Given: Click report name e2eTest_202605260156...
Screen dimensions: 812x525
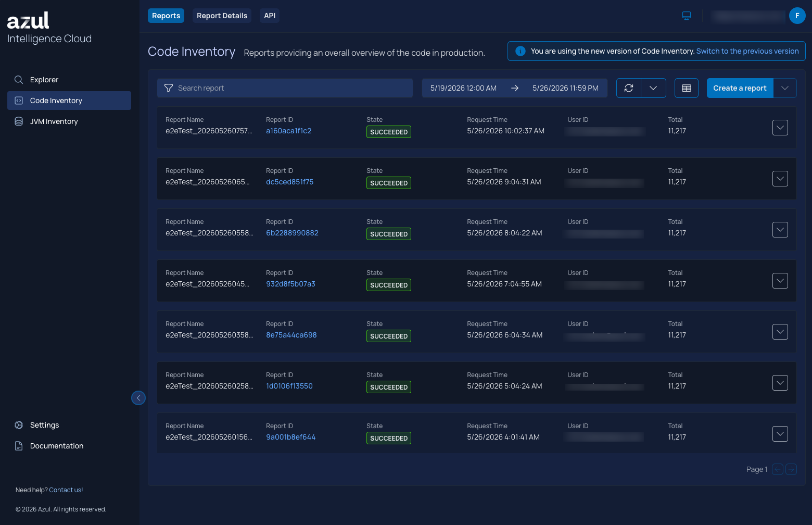Looking at the screenshot, I should [209, 437].
